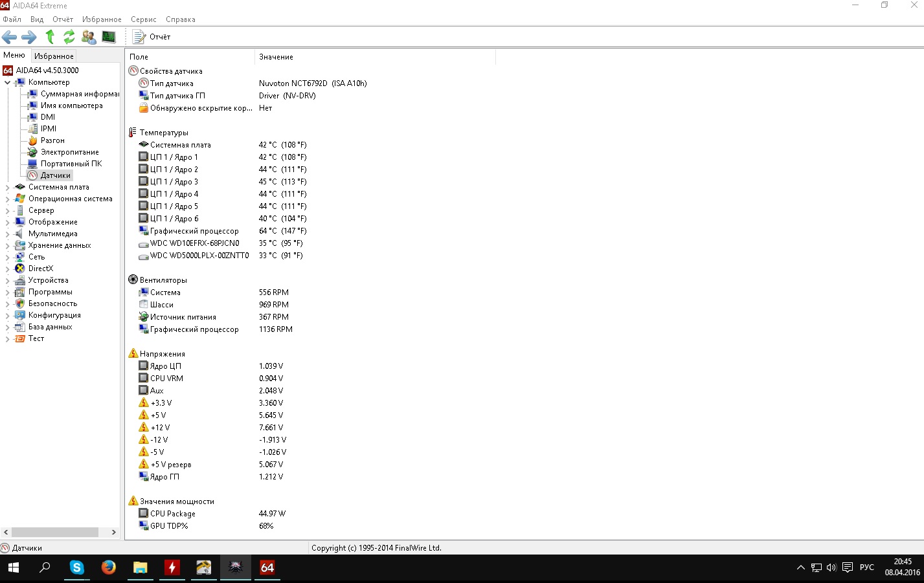Screen dimensions: 924x583
Task: Expand the Устройства tree node
Action: click(7, 280)
